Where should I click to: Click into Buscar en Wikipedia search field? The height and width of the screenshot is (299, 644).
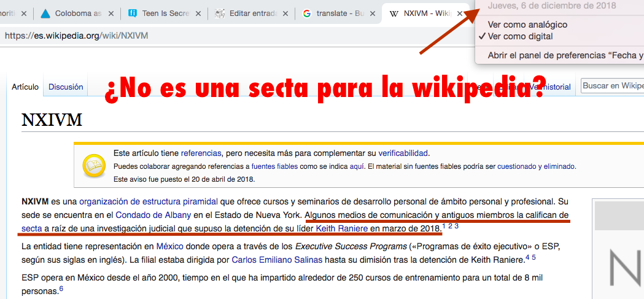pos(611,87)
